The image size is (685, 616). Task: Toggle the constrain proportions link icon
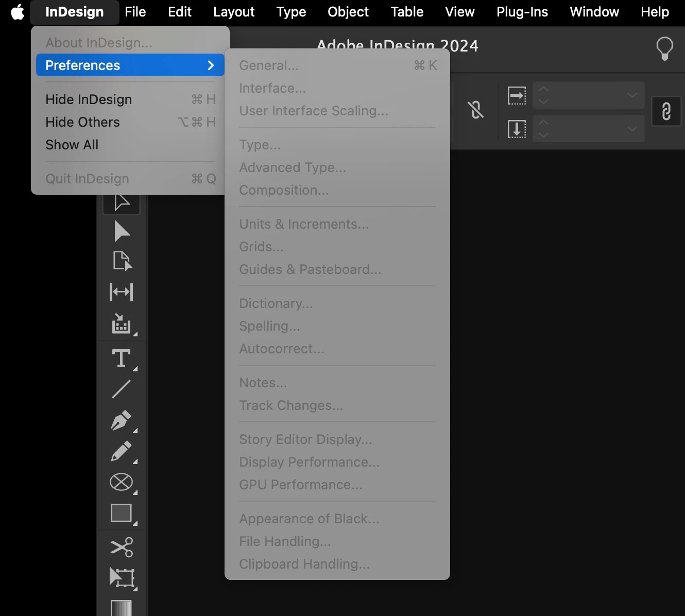click(666, 111)
